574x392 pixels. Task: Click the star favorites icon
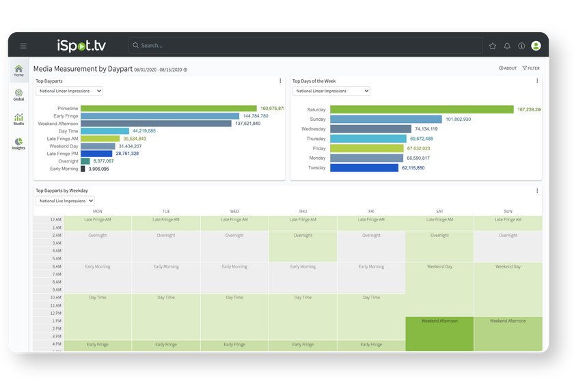pyautogui.click(x=493, y=46)
